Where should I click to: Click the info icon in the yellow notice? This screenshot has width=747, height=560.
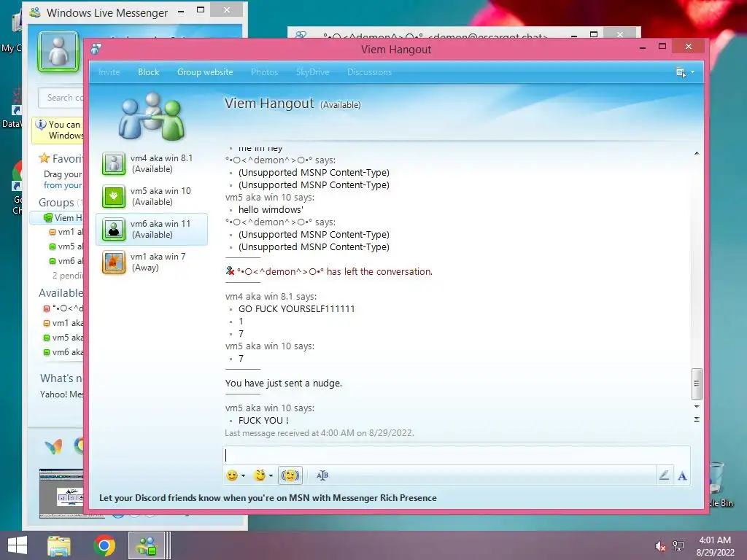41,125
